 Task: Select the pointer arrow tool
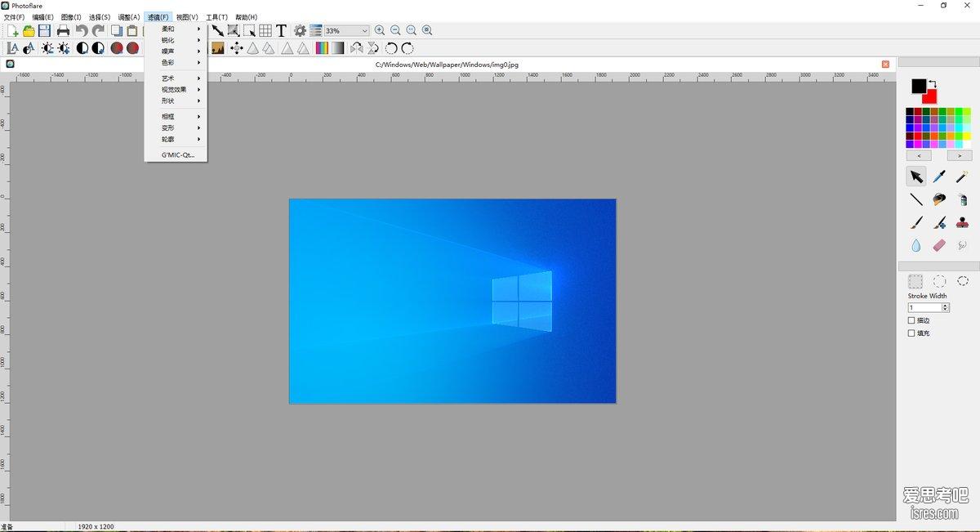pos(916,177)
